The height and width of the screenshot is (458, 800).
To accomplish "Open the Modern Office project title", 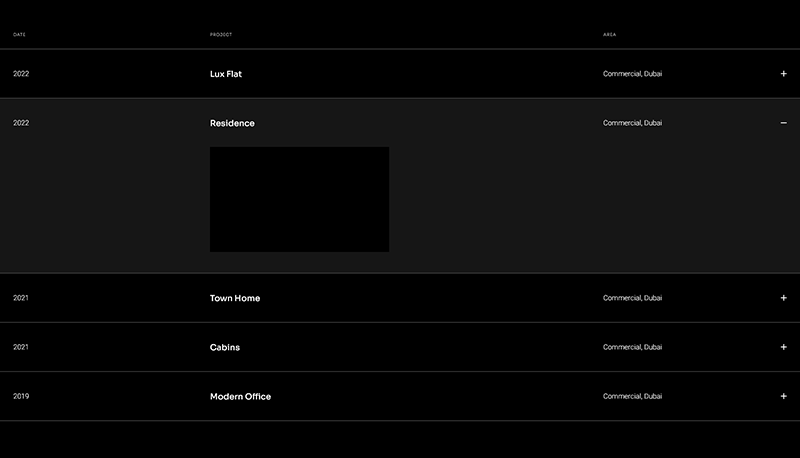I will coord(240,396).
